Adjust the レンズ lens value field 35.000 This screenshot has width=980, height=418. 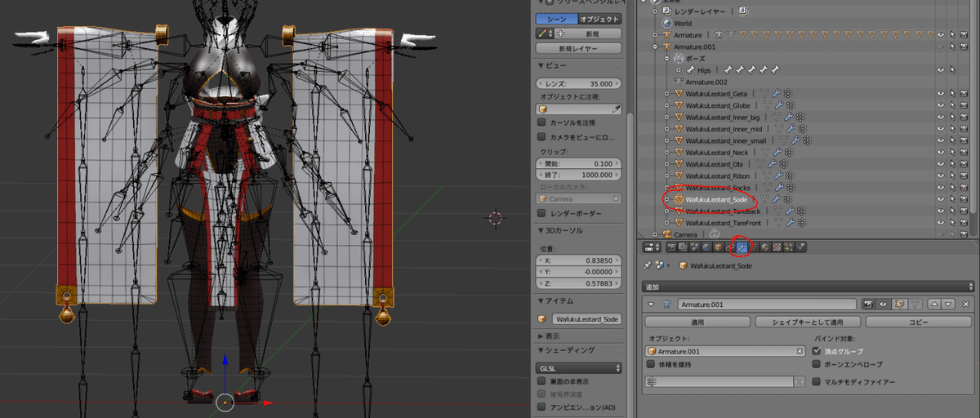[x=580, y=84]
